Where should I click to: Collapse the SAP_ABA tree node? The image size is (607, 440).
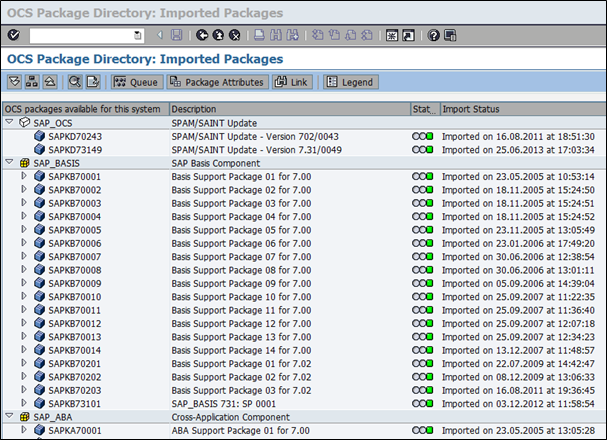pos(10,416)
